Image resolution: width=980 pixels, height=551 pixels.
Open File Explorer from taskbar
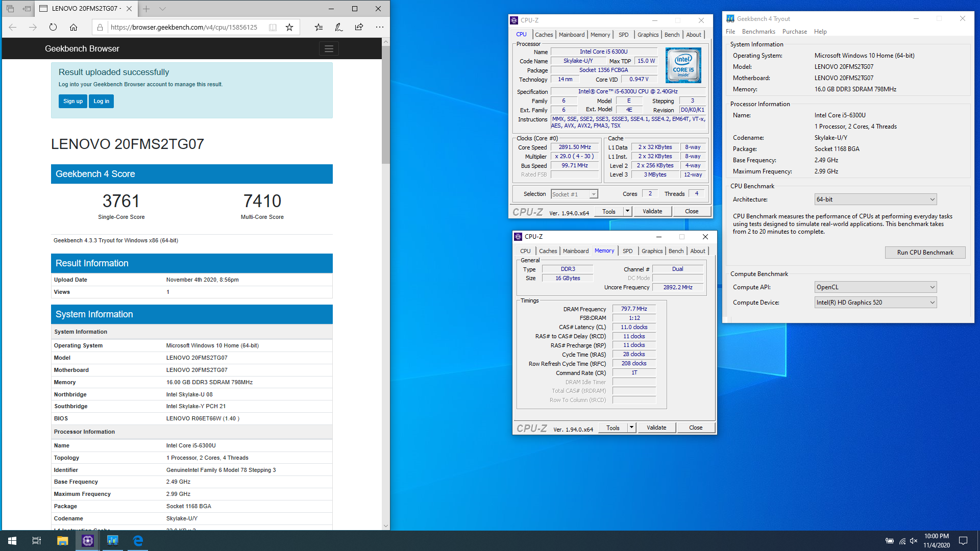click(62, 541)
